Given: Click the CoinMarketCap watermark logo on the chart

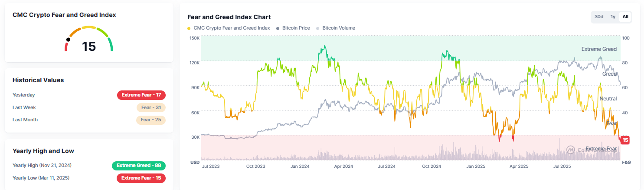Looking at the screenshot, I should click(x=570, y=150).
